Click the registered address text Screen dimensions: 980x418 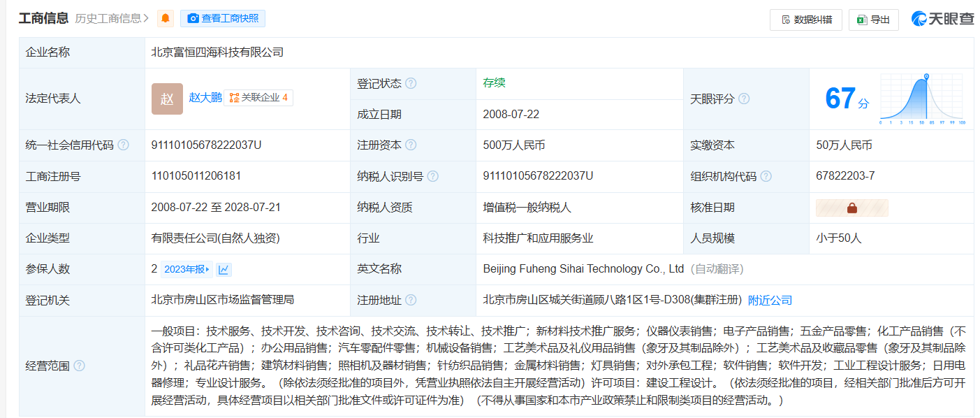pyautogui.click(x=612, y=300)
